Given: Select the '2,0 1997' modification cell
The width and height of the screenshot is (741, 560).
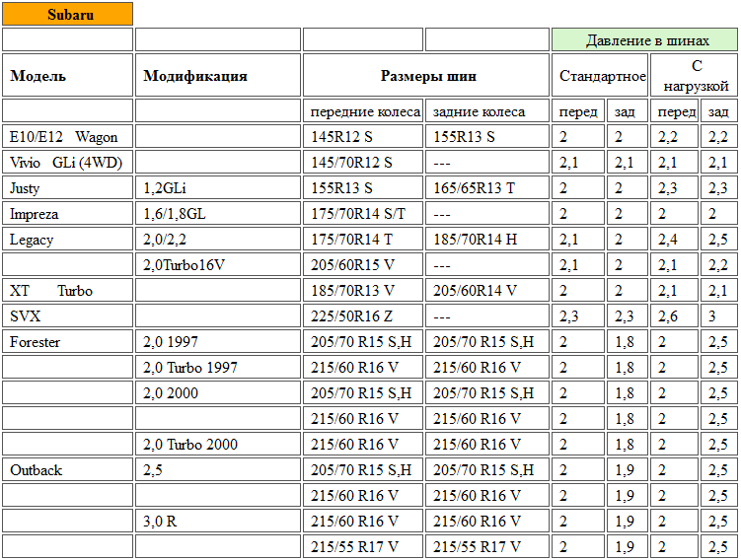Looking at the screenshot, I should (x=218, y=342).
